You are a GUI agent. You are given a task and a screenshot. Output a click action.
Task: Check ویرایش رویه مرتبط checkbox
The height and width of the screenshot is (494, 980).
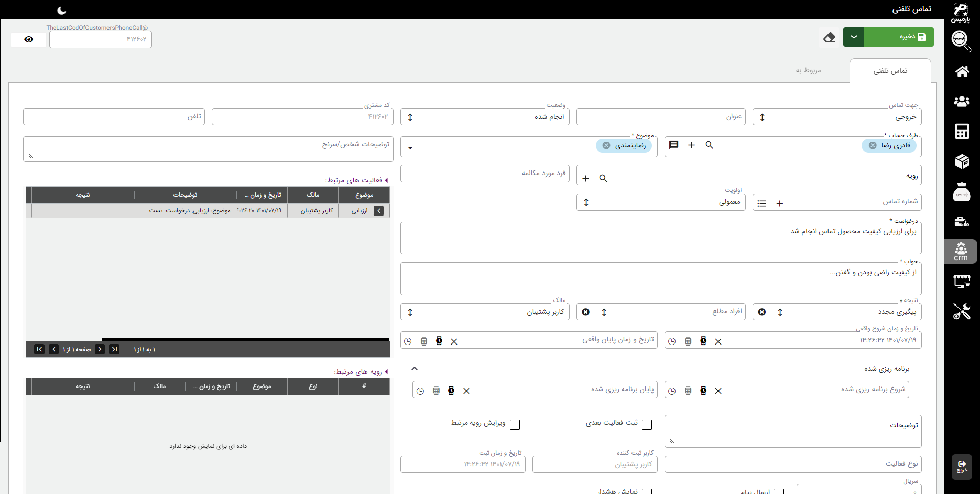515,425
